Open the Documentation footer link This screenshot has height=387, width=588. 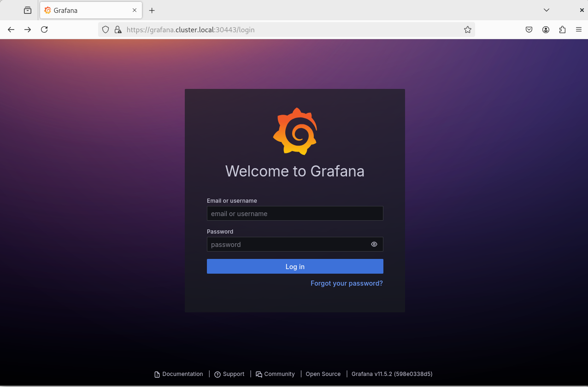coord(179,374)
